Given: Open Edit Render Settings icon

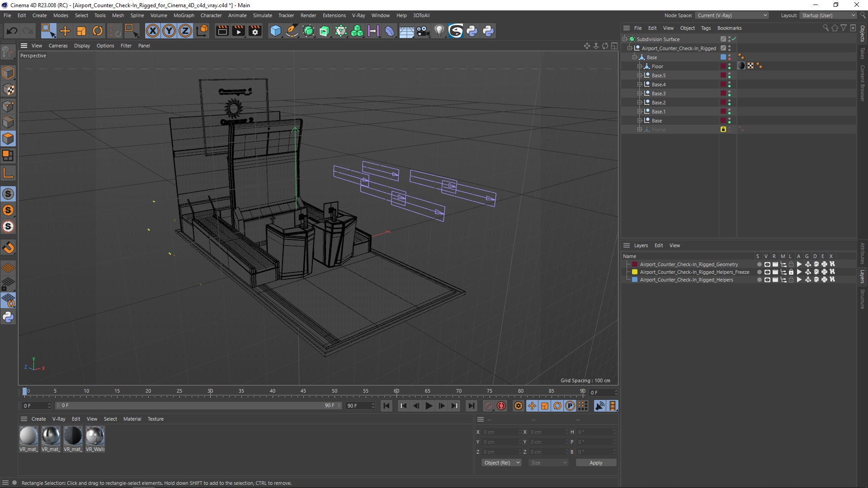Looking at the screenshot, I should coord(255,31).
